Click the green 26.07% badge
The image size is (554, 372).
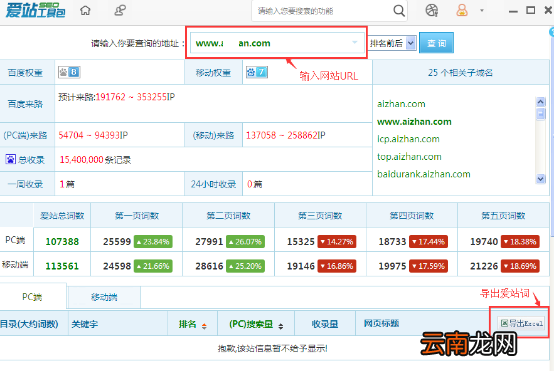coord(245,242)
